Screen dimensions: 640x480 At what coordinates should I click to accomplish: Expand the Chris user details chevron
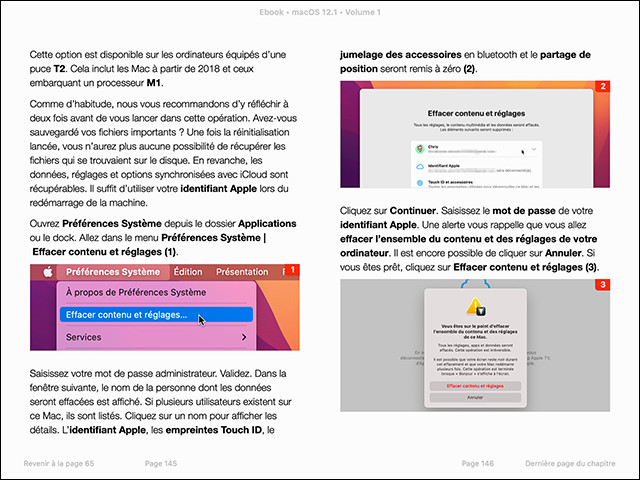pyautogui.click(x=535, y=148)
